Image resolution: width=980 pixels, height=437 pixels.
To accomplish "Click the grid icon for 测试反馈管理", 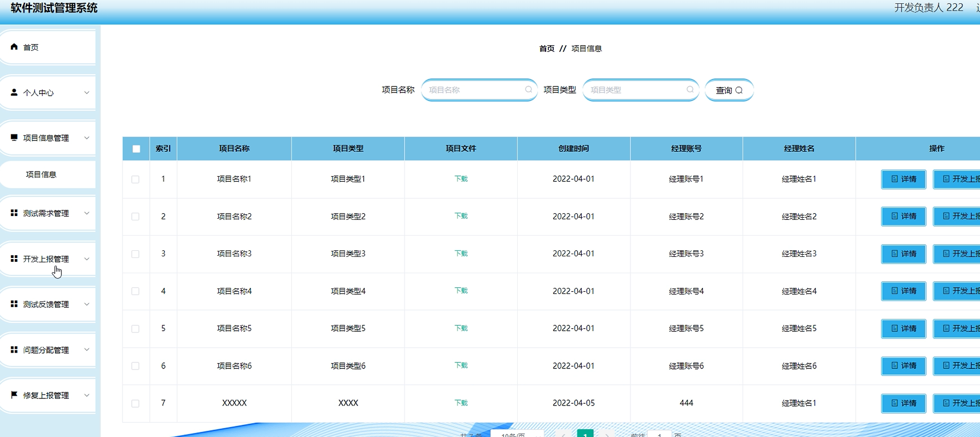I will point(14,304).
